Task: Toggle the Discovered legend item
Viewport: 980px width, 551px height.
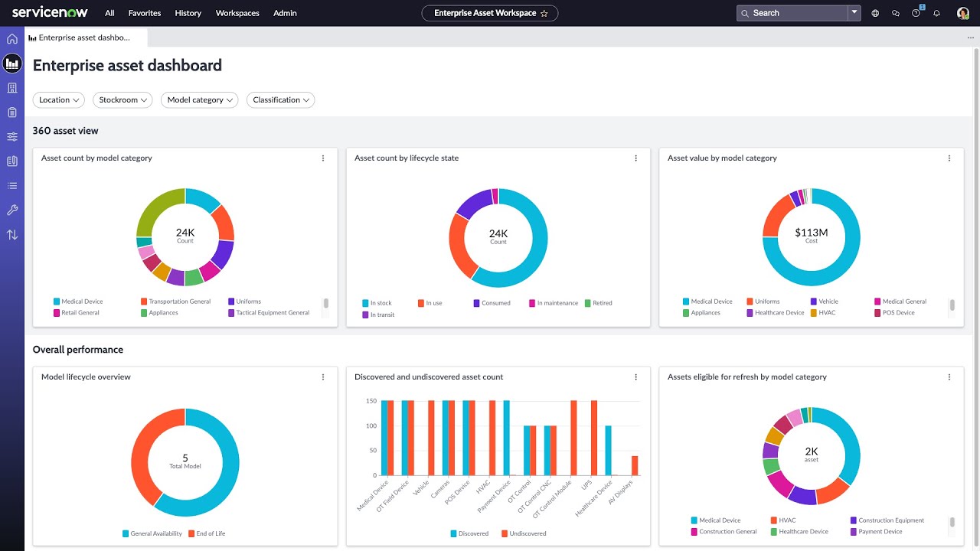Action: pyautogui.click(x=469, y=533)
